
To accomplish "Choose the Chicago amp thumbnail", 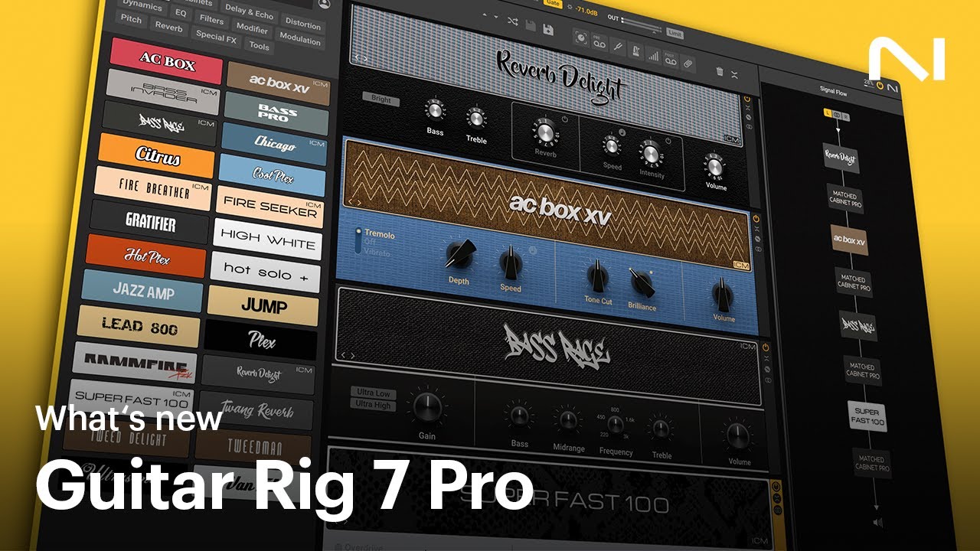I will click(x=274, y=144).
